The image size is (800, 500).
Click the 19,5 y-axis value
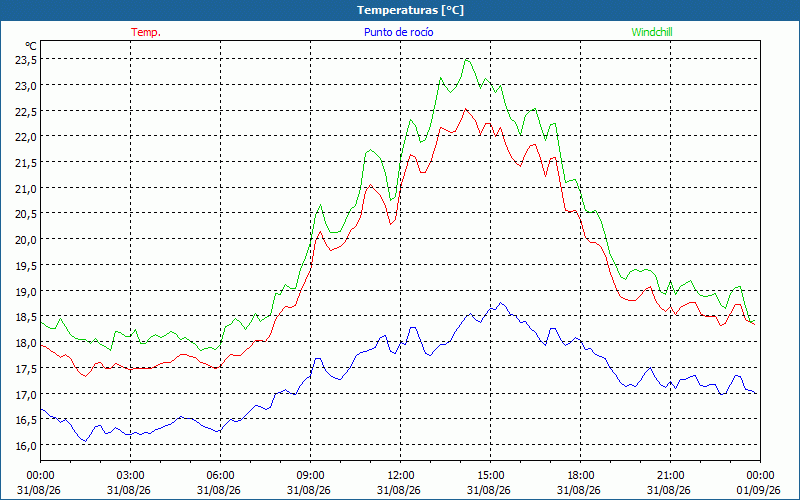(x=26, y=266)
